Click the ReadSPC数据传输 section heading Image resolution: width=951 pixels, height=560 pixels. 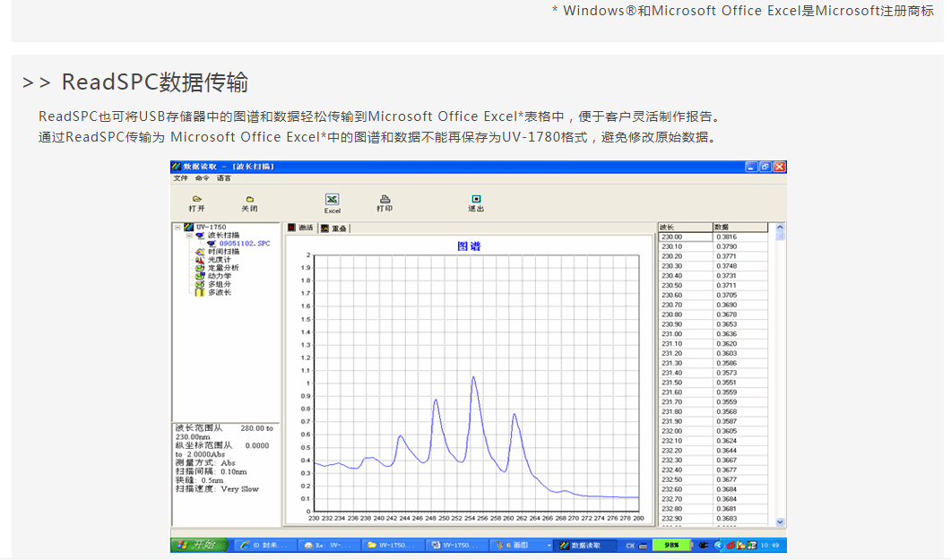(155, 82)
